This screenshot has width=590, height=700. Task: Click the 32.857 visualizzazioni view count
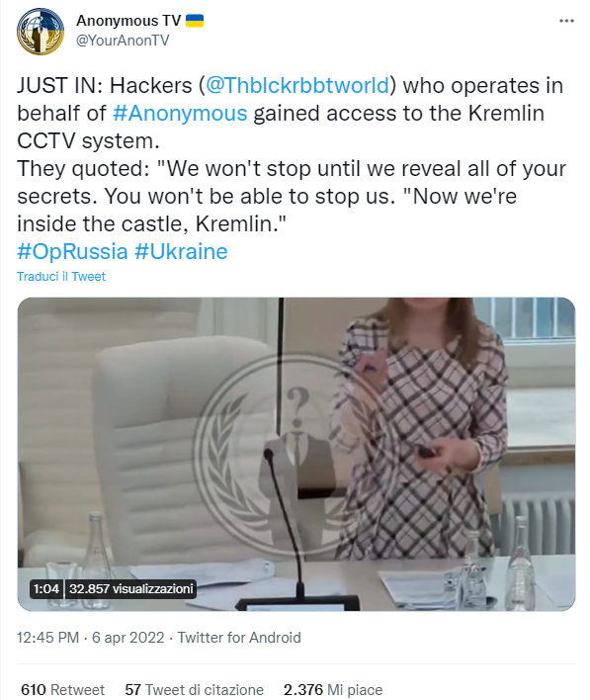pos(130,589)
